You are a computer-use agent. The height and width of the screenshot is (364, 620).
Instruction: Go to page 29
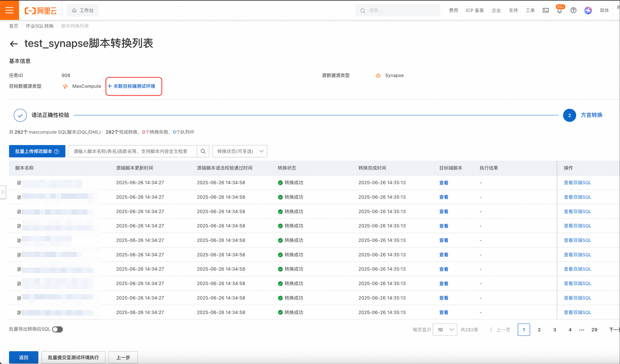[594, 330]
